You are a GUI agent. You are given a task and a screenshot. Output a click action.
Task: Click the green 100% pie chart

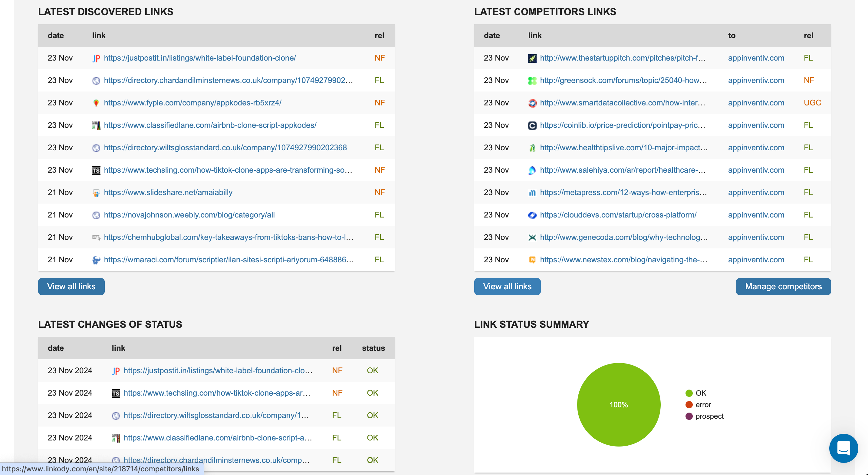(x=619, y=405)
